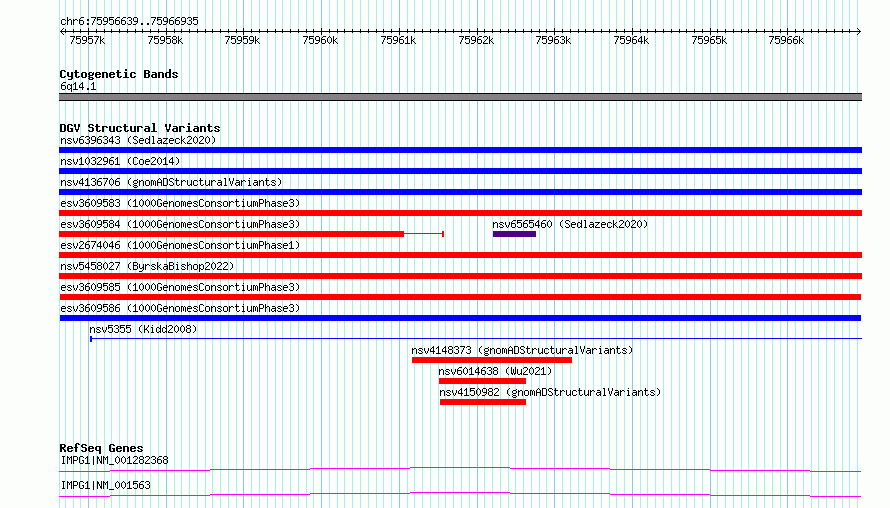Screen dimensions: 890x508
Task: Click the red bar under esv3609583
Action: pos(460,213)
